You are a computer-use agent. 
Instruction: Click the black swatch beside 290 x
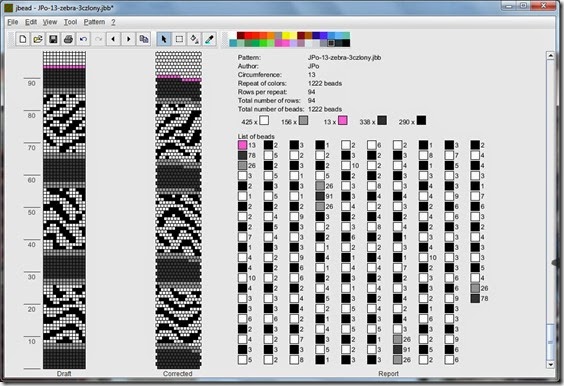pyautogui.click(x=422, y=121)
